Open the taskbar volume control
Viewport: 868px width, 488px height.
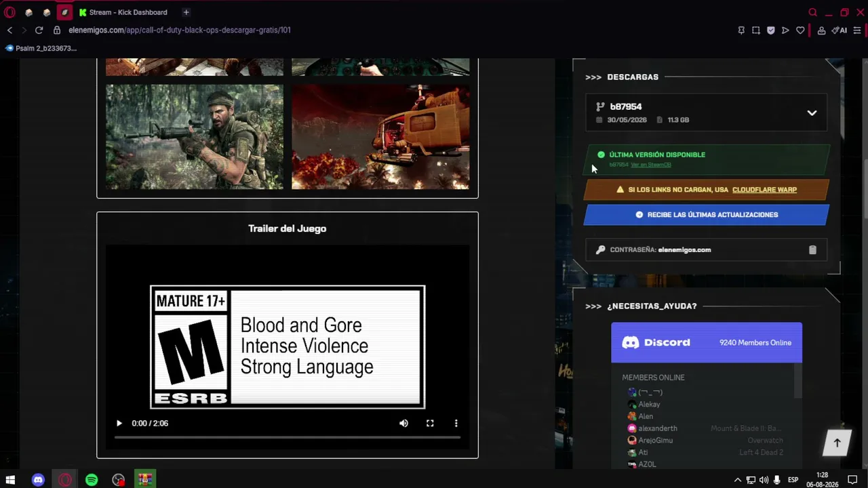tap(764, 480)
